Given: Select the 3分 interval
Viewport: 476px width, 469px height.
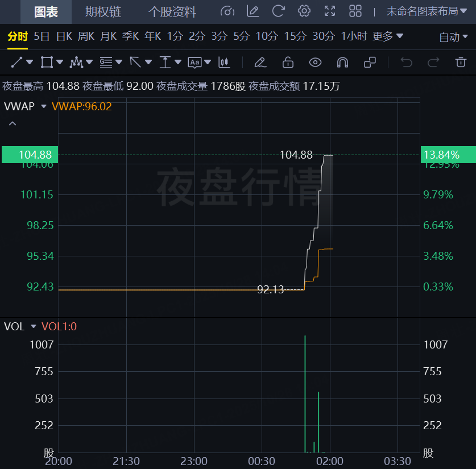Looking at the screenshot, I should 219,36.
